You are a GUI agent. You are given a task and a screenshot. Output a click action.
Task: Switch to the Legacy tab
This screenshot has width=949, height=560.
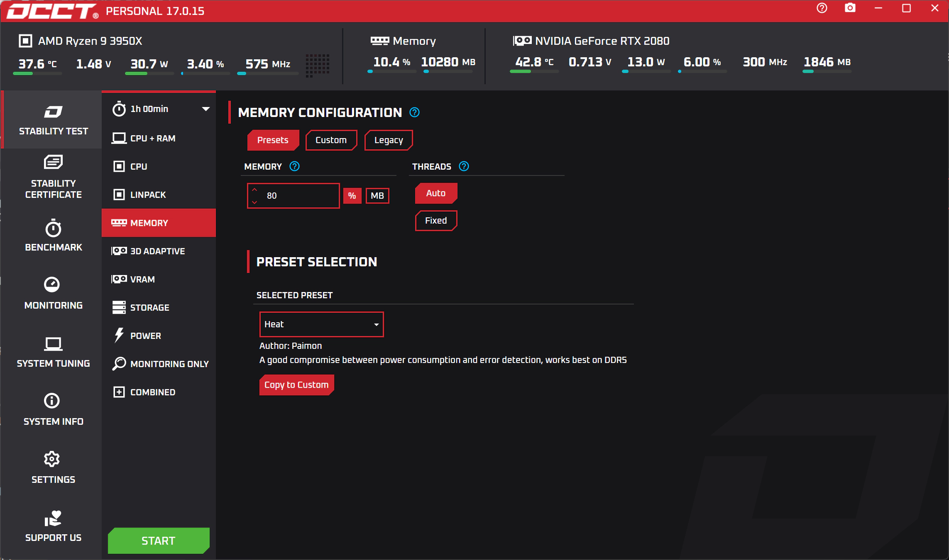pos(389,140)
